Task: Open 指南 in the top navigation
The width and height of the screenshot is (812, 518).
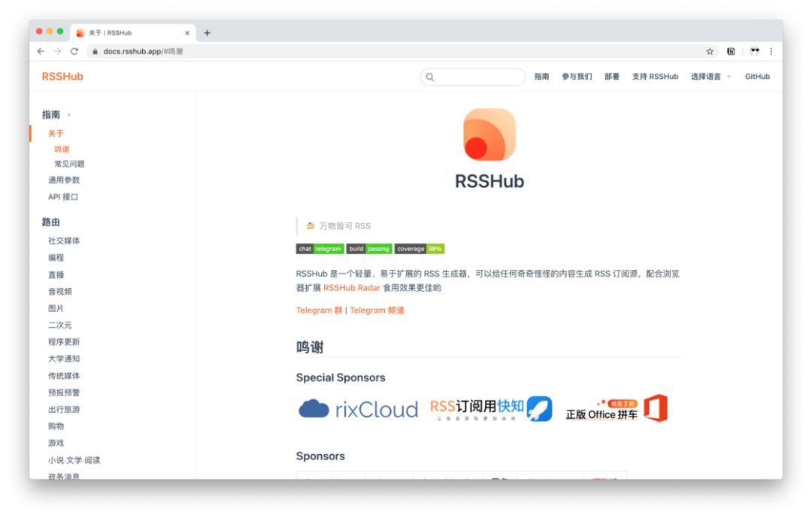Action: tap(541, 76)
